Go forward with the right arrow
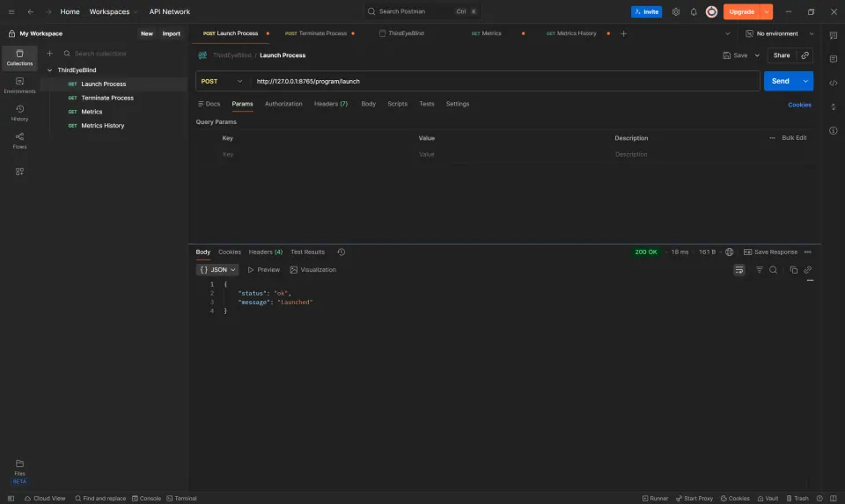Viewport: 845px width, 504px height. pos(48,11)
